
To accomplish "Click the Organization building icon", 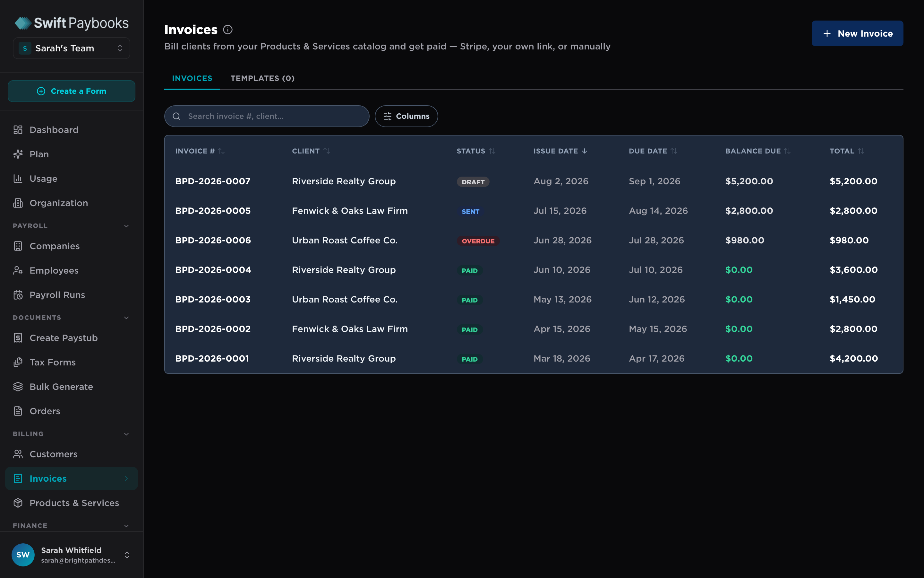I will (x=18, y=203).
